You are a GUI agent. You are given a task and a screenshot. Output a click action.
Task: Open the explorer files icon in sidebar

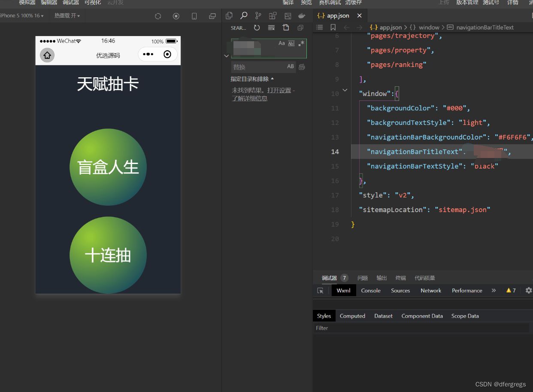(x=229, y=16)
